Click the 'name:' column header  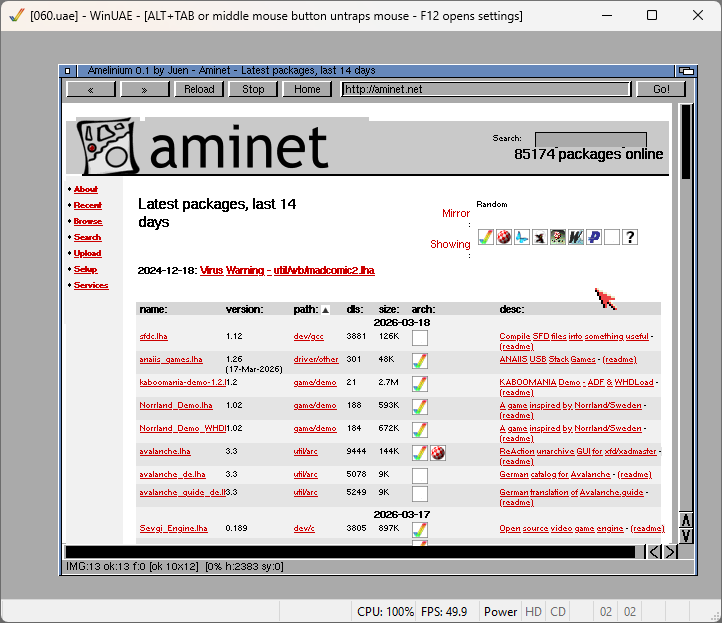pyautogui.click(x=153, y=309)
